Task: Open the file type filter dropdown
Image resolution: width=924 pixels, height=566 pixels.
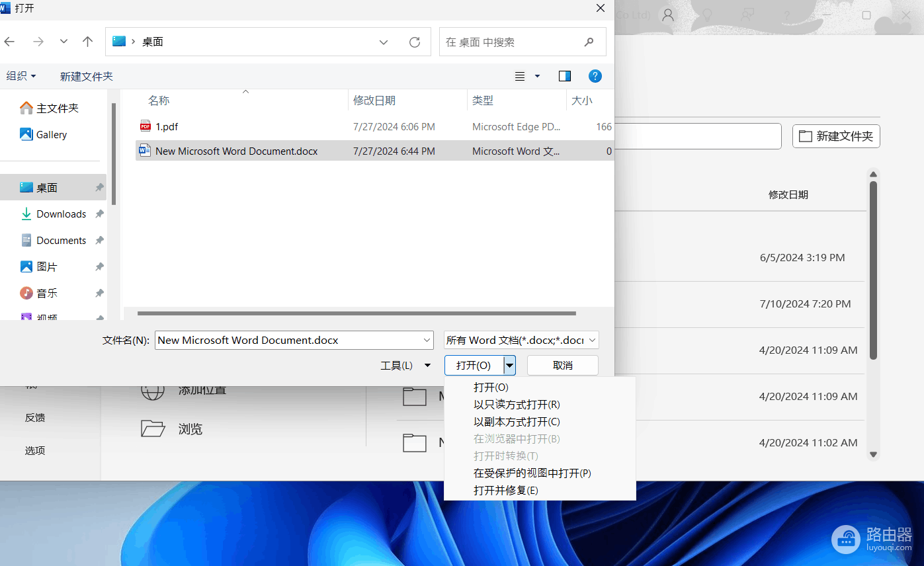Action: point(521,340)
